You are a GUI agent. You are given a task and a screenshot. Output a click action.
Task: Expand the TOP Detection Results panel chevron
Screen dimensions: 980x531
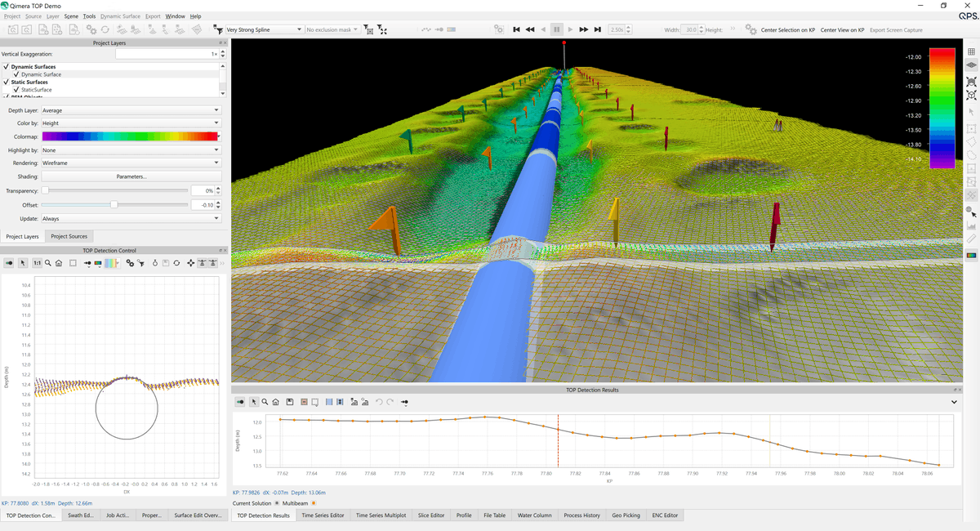(x=954, y=402)
